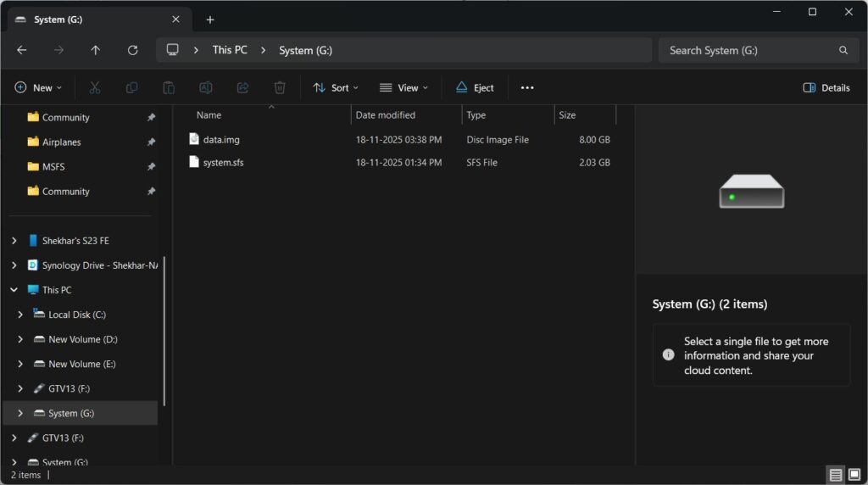
Task: Switch to large thumbnails view layout
Action: (x=854, y=475)
